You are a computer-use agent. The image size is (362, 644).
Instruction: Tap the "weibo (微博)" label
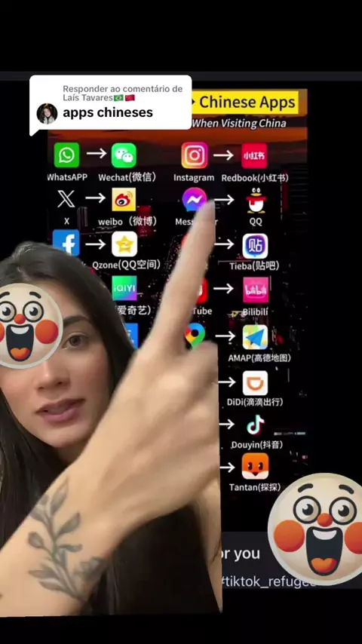127,222
